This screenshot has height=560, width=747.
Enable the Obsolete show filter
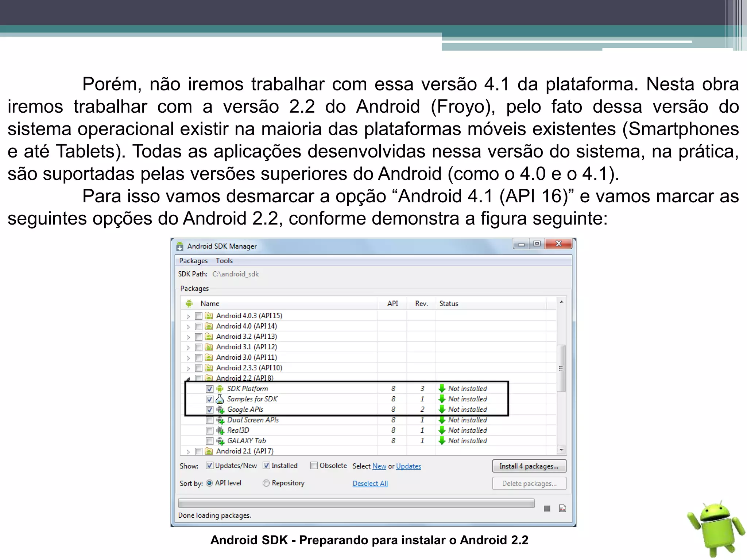tap(314, 466)
